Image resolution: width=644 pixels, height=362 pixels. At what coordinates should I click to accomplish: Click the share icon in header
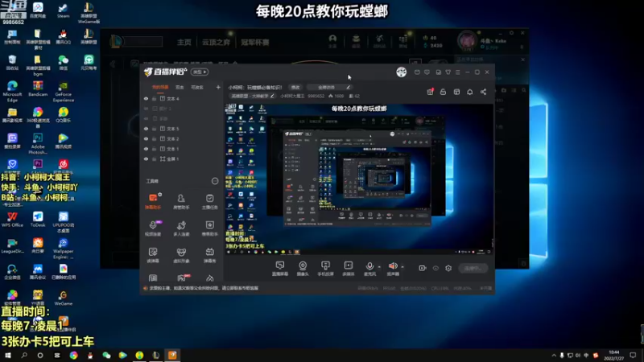pyautogui.click(x=484, y=92)
